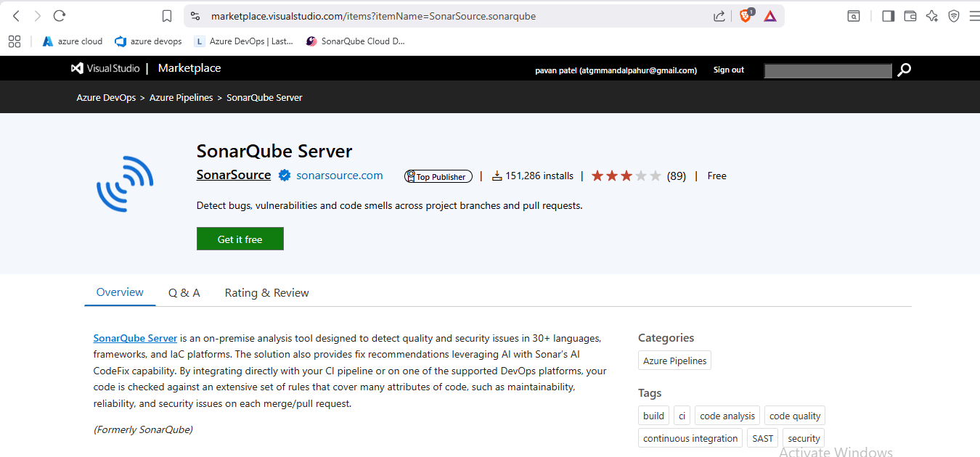Open the azure devops bookmark
Screen dimensions: 980x457
(x=149, y=41)
